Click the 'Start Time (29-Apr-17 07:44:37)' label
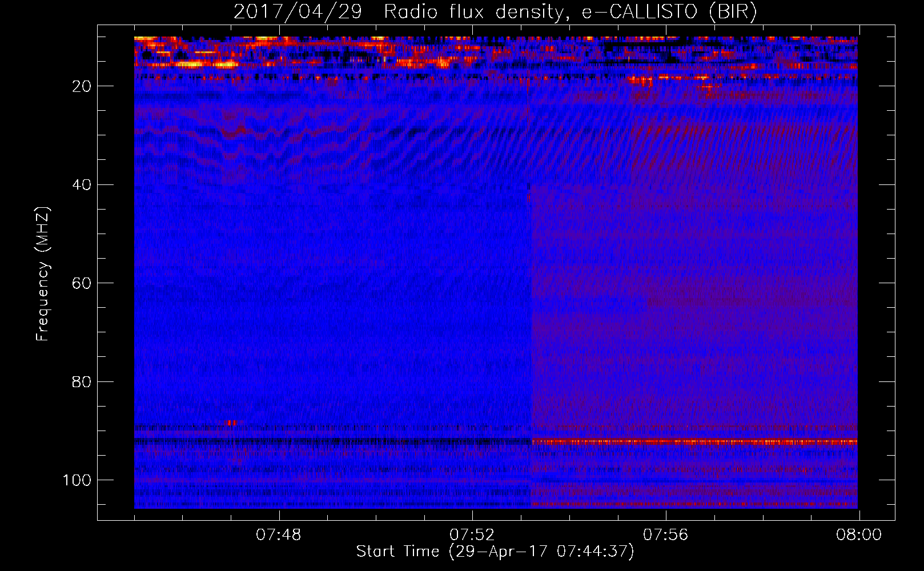This screenshot has width=924, height=571. point(495,552)
